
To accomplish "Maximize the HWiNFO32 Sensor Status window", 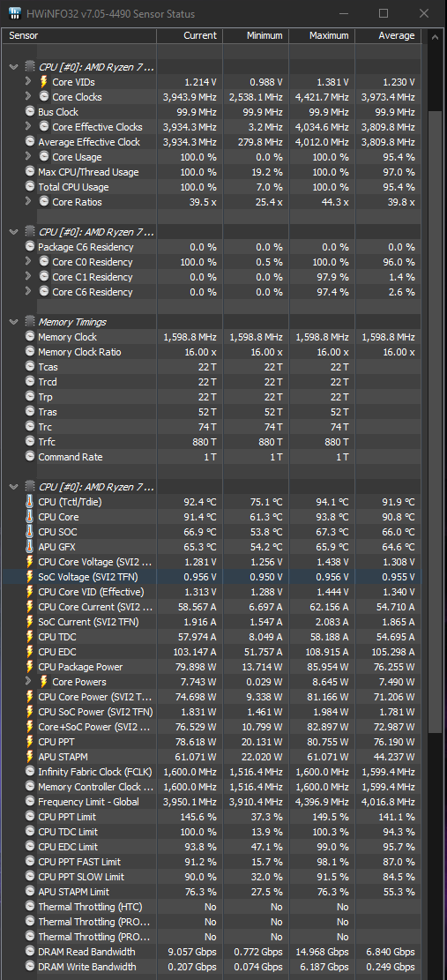I will 384,14.
